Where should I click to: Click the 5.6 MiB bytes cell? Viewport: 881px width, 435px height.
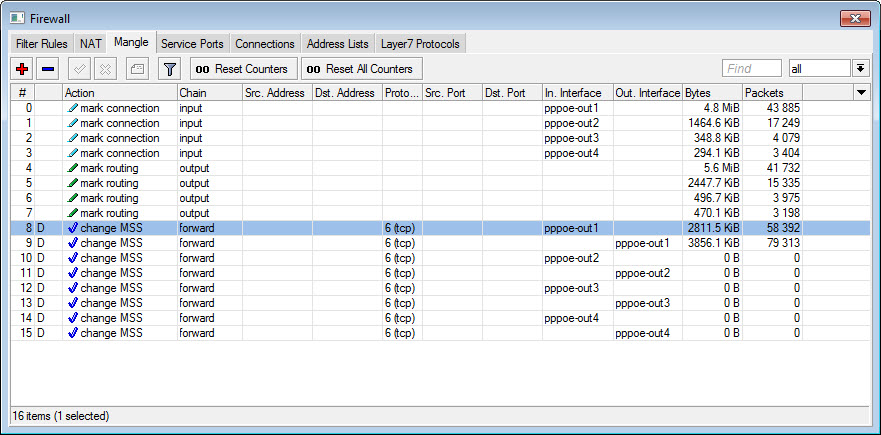(x=712, y=168)
